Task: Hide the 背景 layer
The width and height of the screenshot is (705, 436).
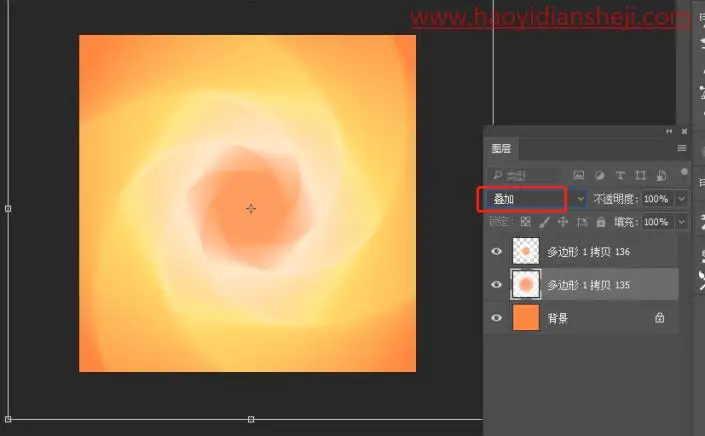Action: coord(496,318)
